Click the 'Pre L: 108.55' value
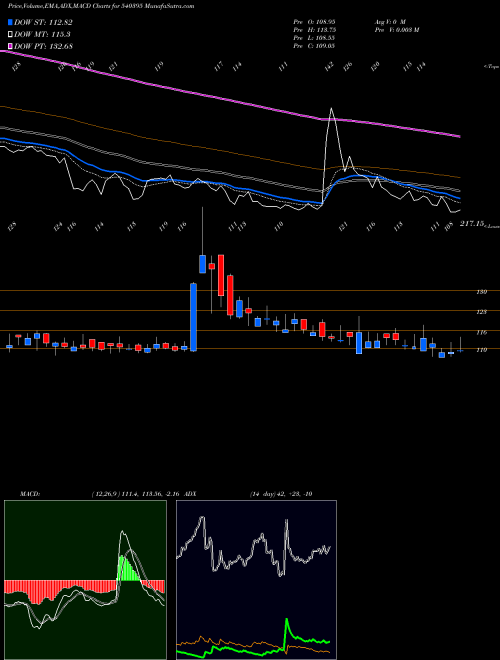The height and width of the screenshot is (660, 500). tap(314, 38)
